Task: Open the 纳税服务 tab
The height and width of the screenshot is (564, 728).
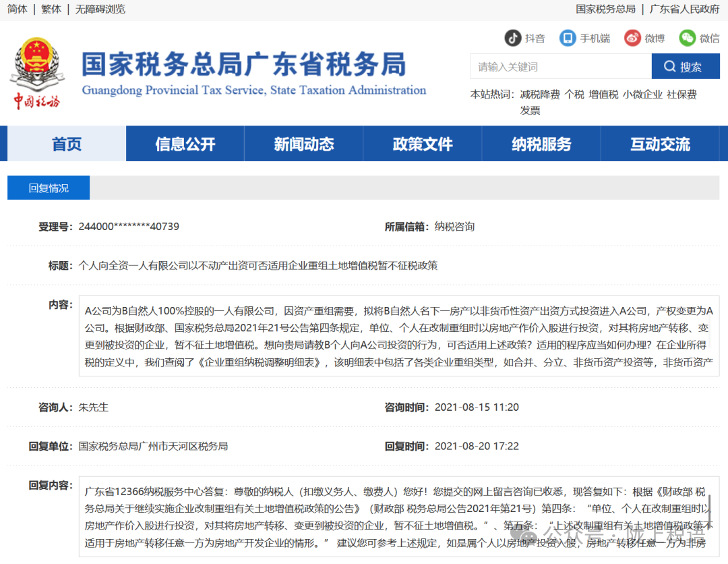Action: (x=541, y=143)
